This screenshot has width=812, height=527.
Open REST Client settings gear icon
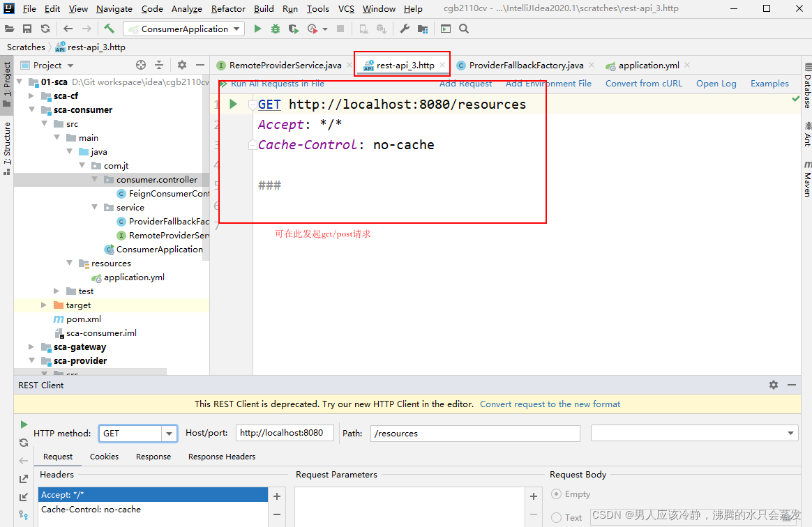click(774, 385)
